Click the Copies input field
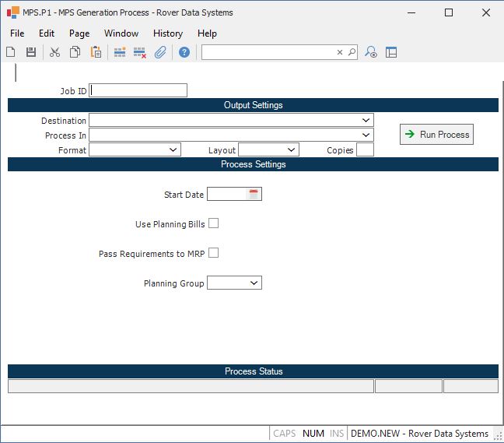This screenshot has height=443, width=504. (x=365, y=150)
